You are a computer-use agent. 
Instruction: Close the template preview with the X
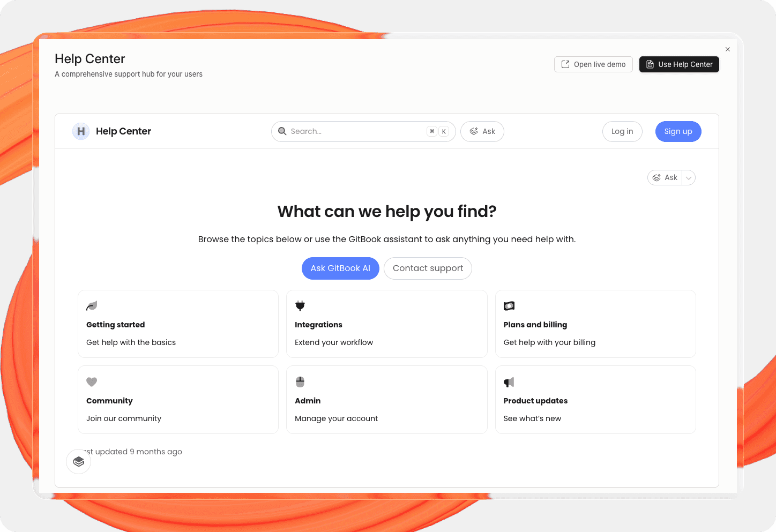coord(728,49)
